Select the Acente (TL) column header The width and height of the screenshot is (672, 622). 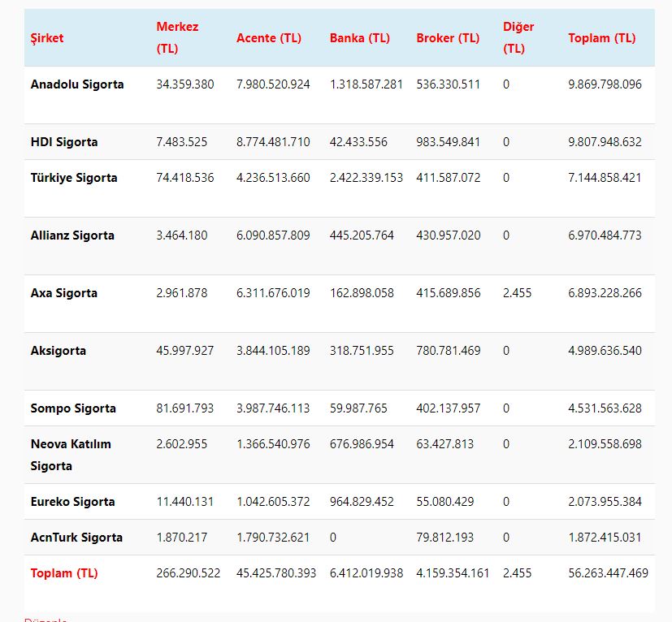269,38
